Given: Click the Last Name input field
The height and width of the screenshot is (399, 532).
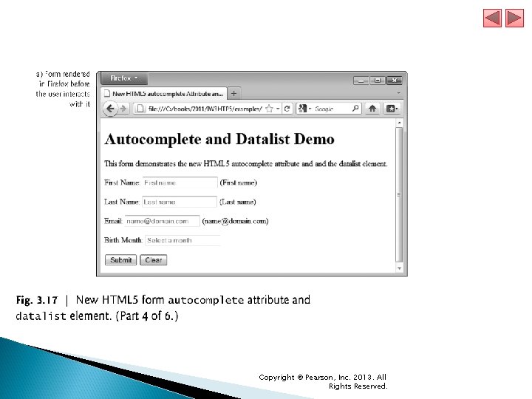Looking at the screenshot, I should 179,202.
